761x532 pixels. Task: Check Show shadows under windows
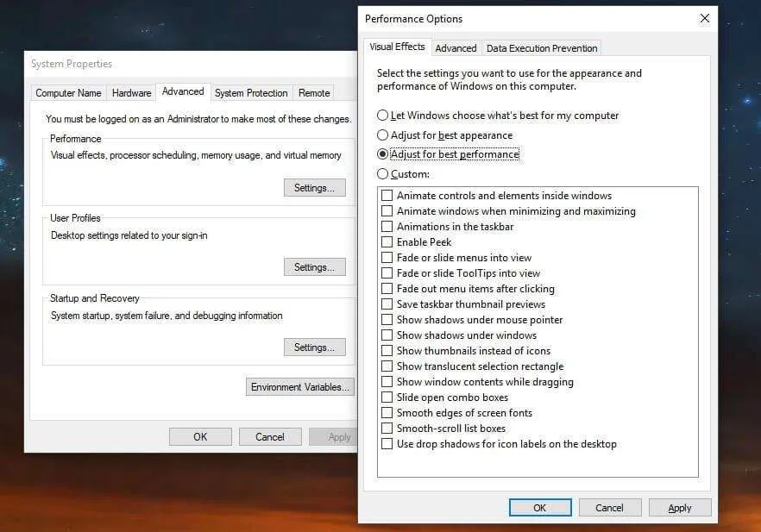point(387,335)
